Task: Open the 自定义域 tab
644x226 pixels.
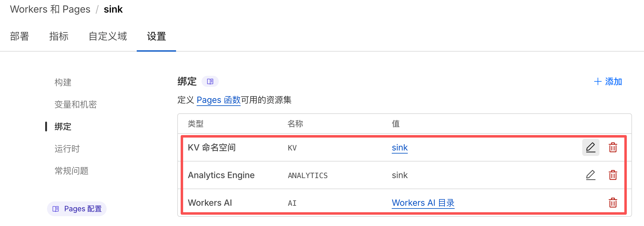Action: pos(108,37)
